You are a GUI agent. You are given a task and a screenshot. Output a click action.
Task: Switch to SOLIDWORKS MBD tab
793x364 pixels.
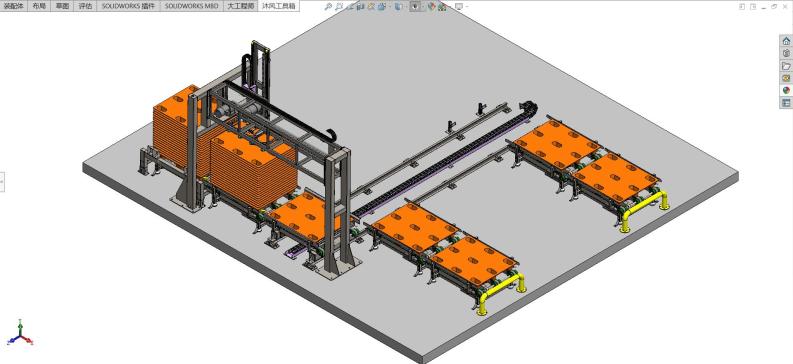tap(192, 6)
